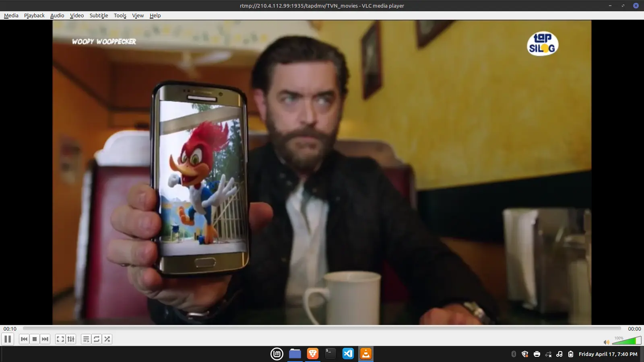
Task: Close the VLC media player window
Action: point(636,6)
